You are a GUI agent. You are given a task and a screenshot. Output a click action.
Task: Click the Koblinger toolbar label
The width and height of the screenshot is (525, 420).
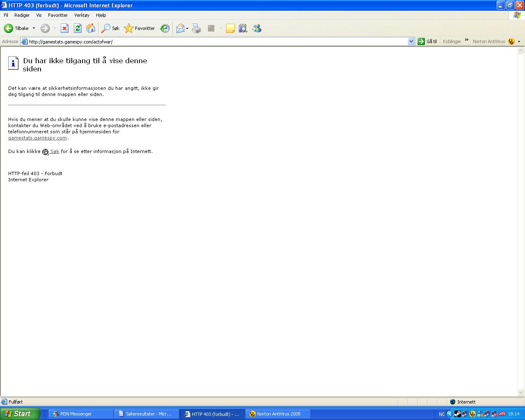coord(452,41)
